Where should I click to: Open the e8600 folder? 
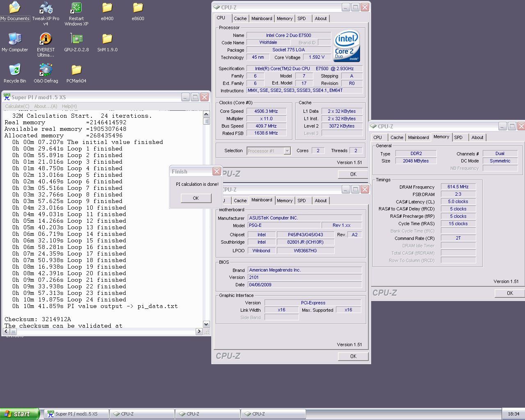[x=138, y=11]
